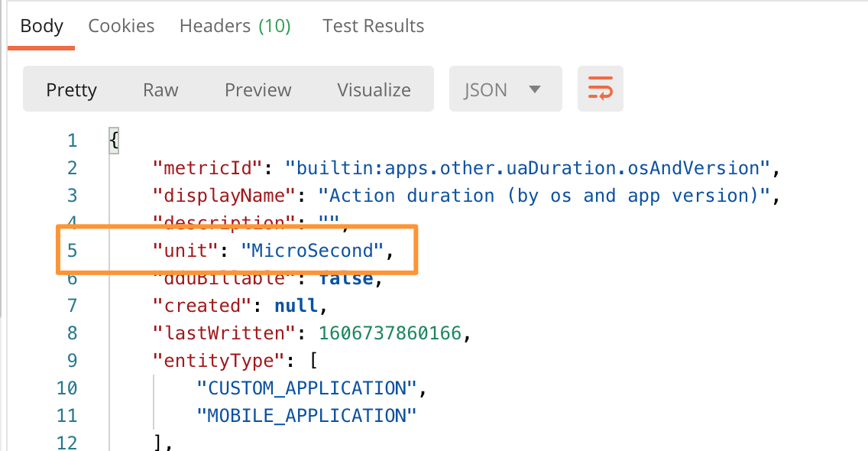Show the Headers (10) tab
The height and width of the screenshot is (451, 868).
point(235,26)
